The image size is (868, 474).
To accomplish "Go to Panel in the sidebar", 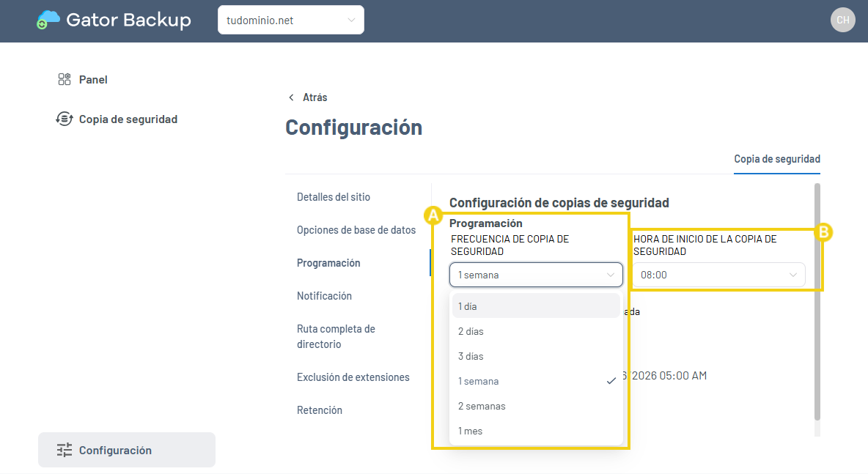I will point(93,80).
